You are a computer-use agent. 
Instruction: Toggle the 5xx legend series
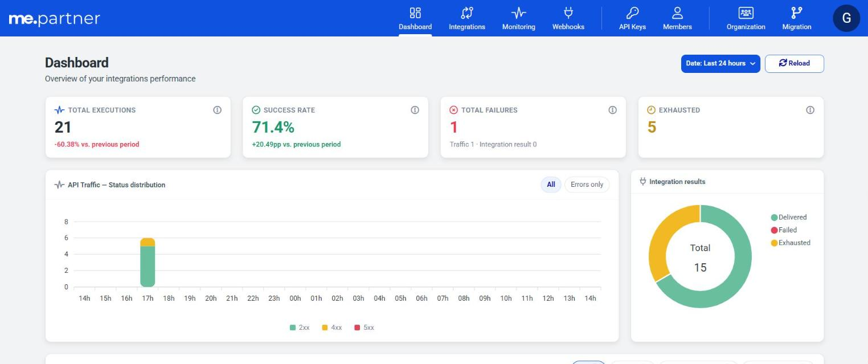(x=365, y=328)
